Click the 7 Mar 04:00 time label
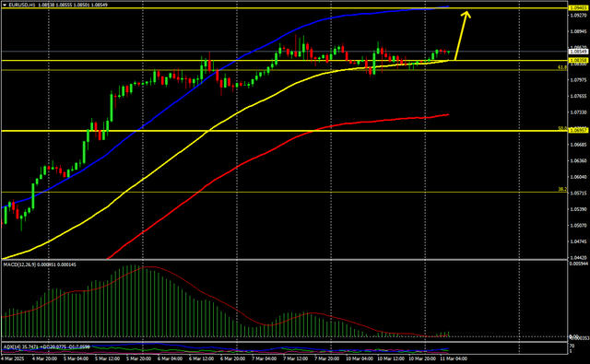Screen dimensions: 590x364 (264, 358)
